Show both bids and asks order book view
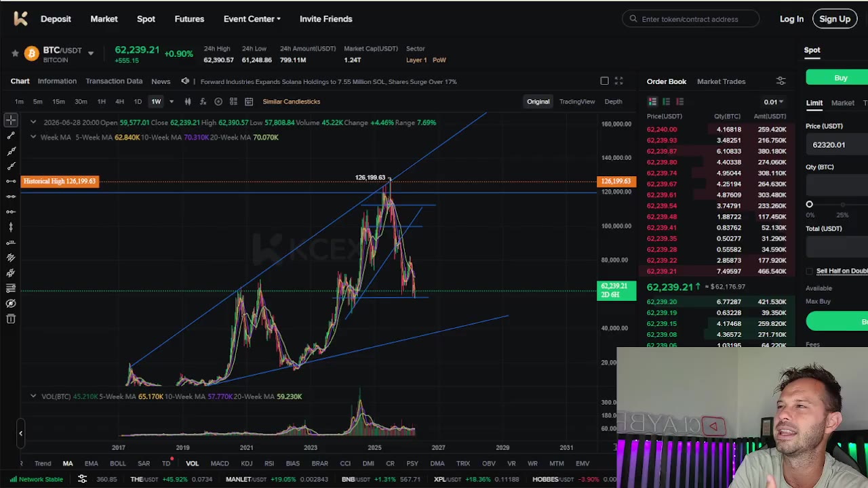Image resolution: width=868 pixels, height=488 pixels. click(652, 102)
